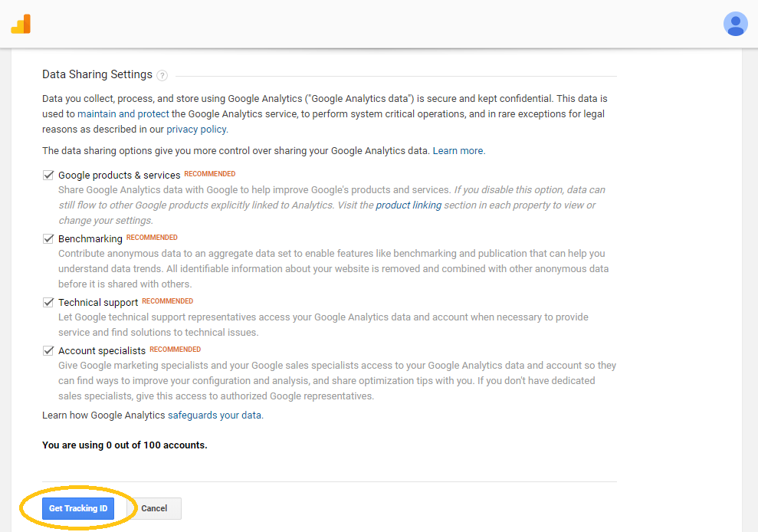
Task: Open the 'maintain and protect' link
Action: pyautogui.click(x=123, y=114)
